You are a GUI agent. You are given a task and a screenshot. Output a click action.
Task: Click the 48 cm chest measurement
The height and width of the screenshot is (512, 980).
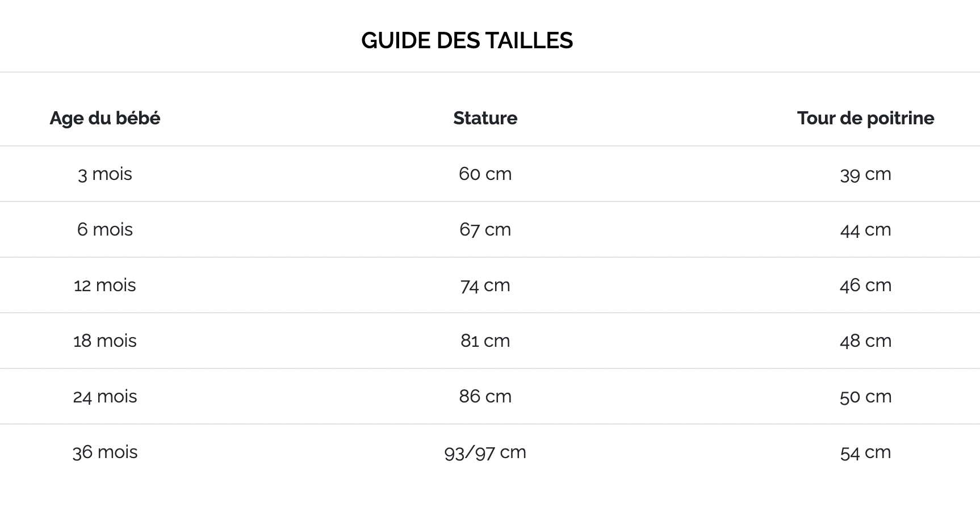click(x=865, y=341)
